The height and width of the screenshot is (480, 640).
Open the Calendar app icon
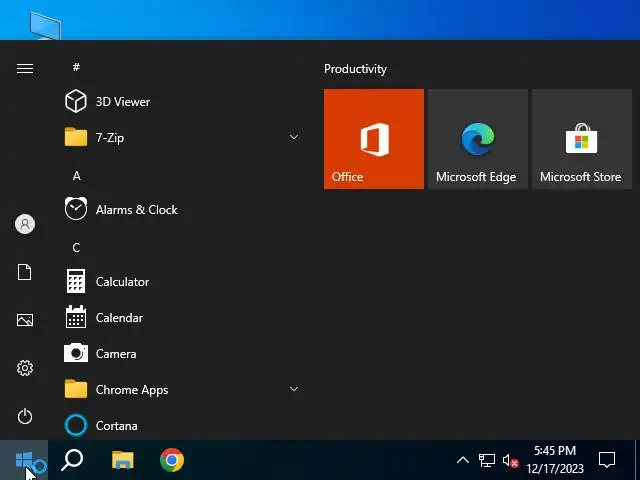tap(76, 317)
